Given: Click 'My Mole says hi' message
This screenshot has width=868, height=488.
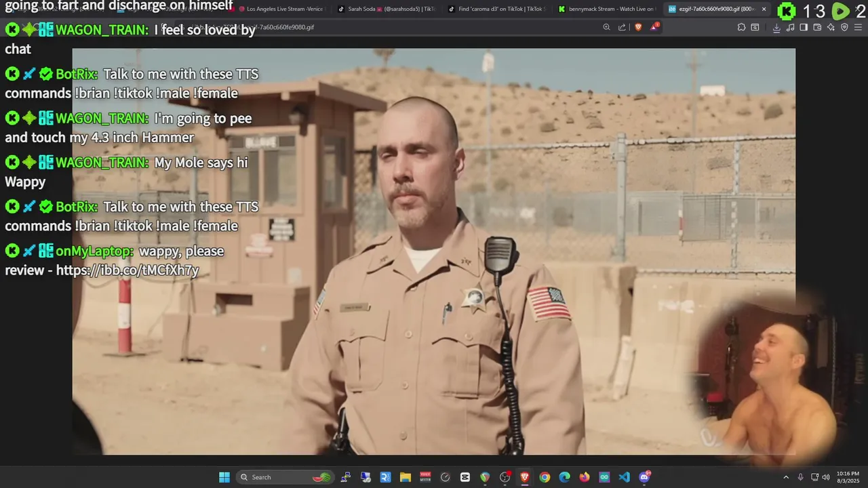Looking at the screenshot, I should 201,163.
